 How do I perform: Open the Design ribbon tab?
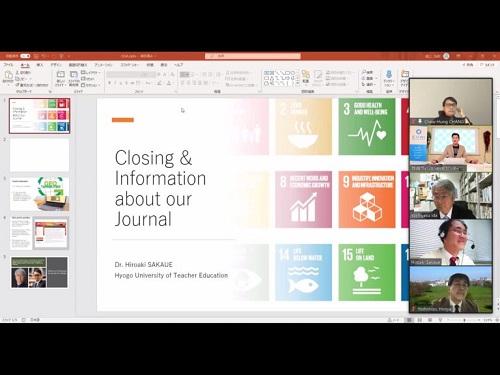pos(56,65)
